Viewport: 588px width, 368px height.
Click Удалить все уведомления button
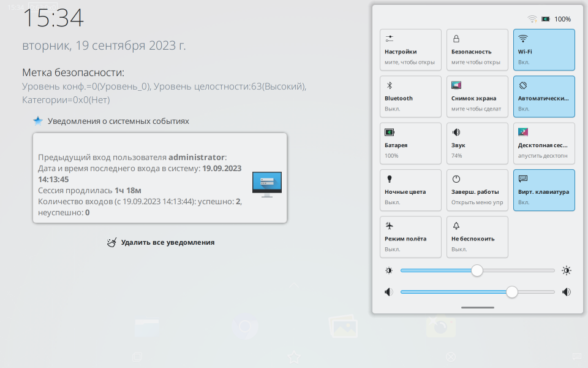(x=161, y=242)
